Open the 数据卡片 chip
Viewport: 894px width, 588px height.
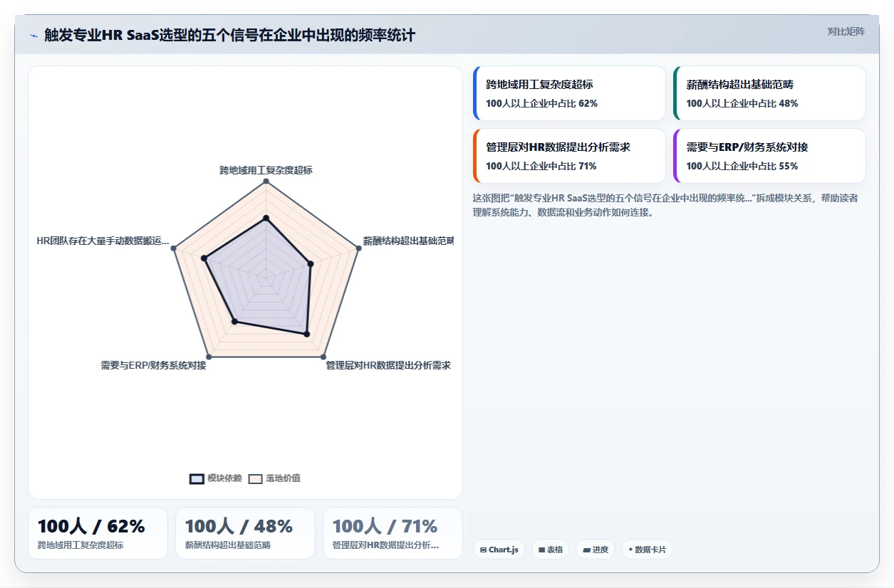pos(647,550)
